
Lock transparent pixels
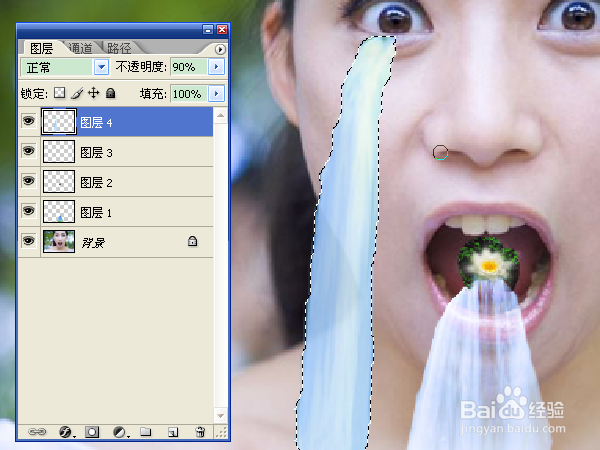[59, 93]
